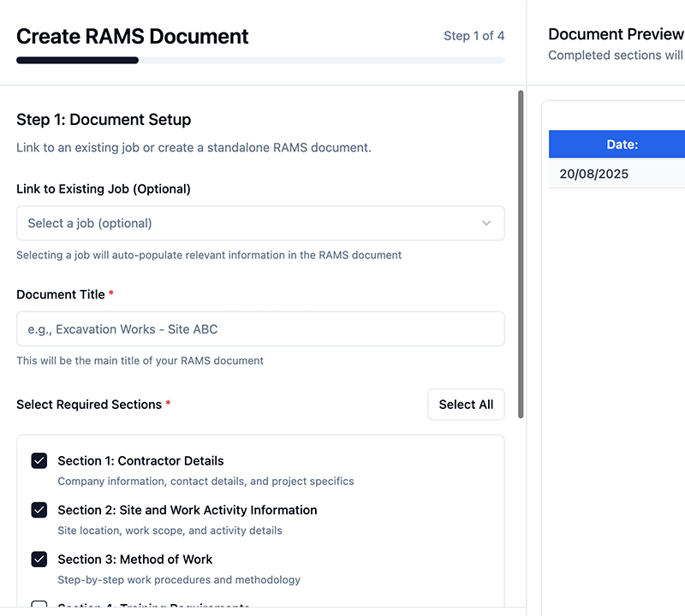The height and width of the screenshot is (616, 685).
Task: Disable the Section 3: Method of Work checkbox
Action: [39, 560]
